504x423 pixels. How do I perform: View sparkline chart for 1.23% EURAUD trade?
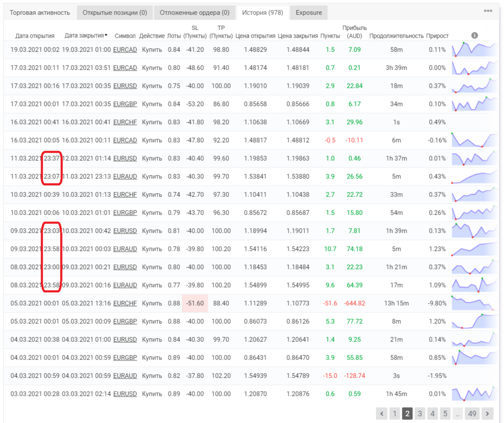474,249
